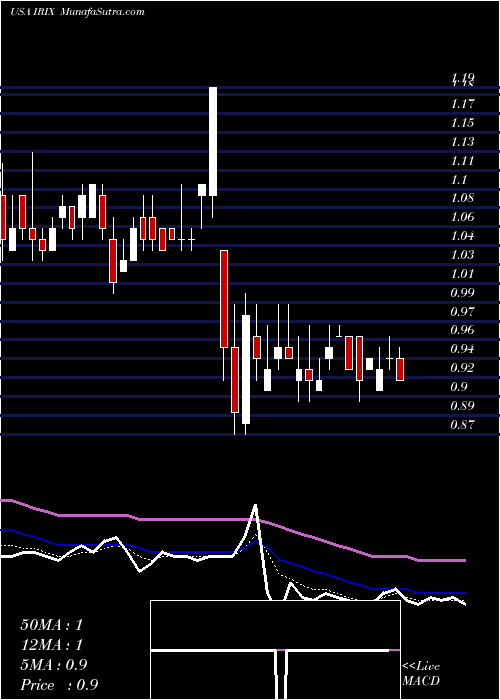Click the 0.94 price axis label
500x700 pixels.
click(x=463, y=349)
